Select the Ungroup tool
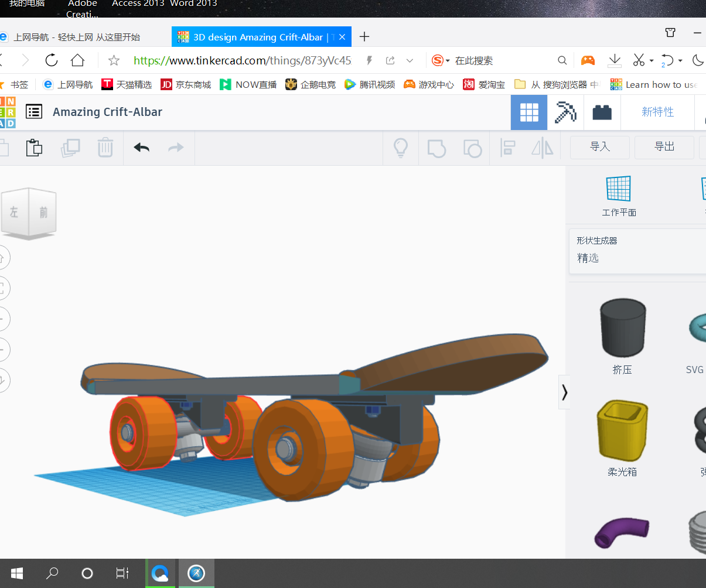Image resolution: width=706 pixels, height=588 pixels. click(472, 148)
